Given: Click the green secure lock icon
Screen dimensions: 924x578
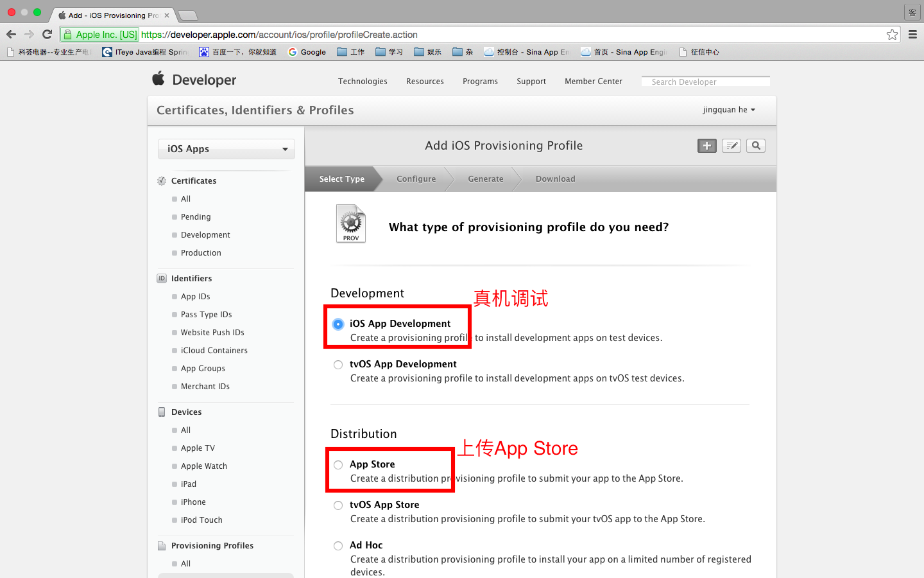Looking at the screenshot, I should pyautogui.click(x=68, y=35).
